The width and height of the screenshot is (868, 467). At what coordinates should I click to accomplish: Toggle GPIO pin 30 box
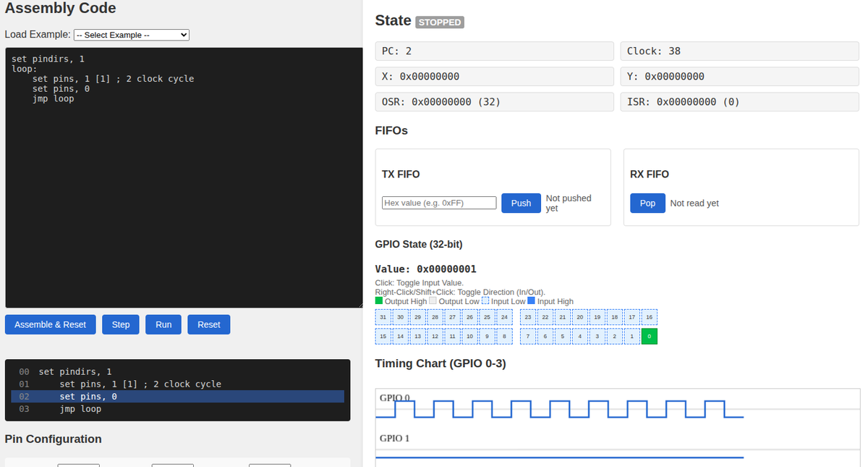400,317
